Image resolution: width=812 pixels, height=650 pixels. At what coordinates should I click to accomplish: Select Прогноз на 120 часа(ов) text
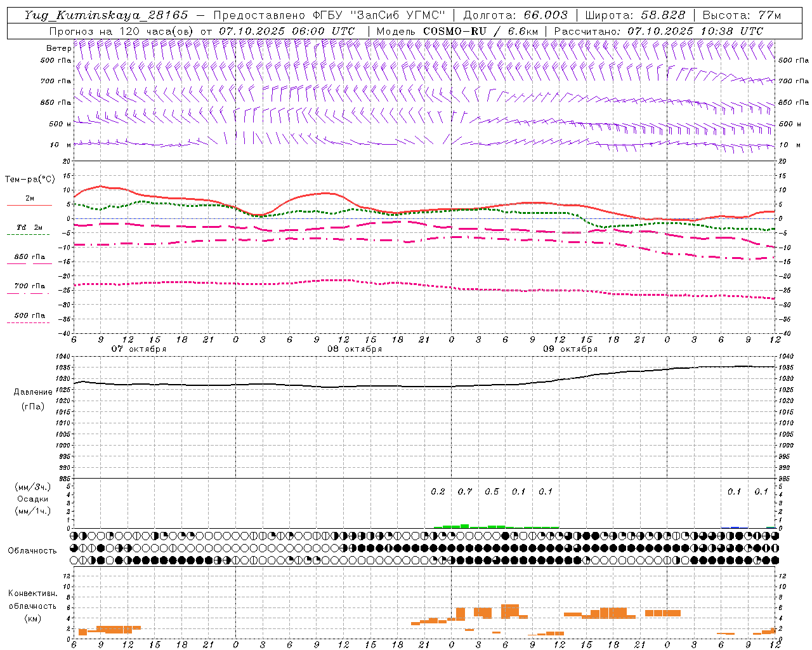tap(122, 31)
